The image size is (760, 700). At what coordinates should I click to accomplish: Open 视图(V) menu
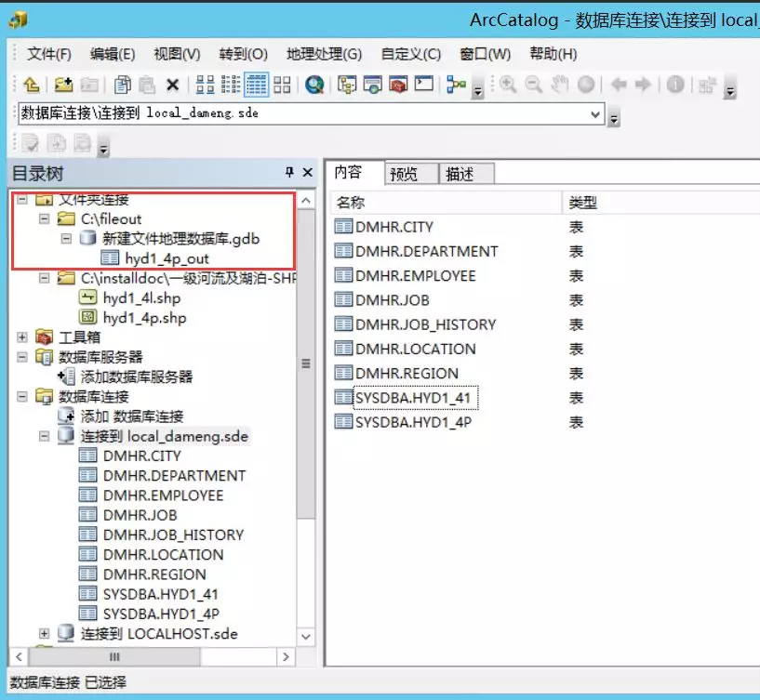[177, 54]
